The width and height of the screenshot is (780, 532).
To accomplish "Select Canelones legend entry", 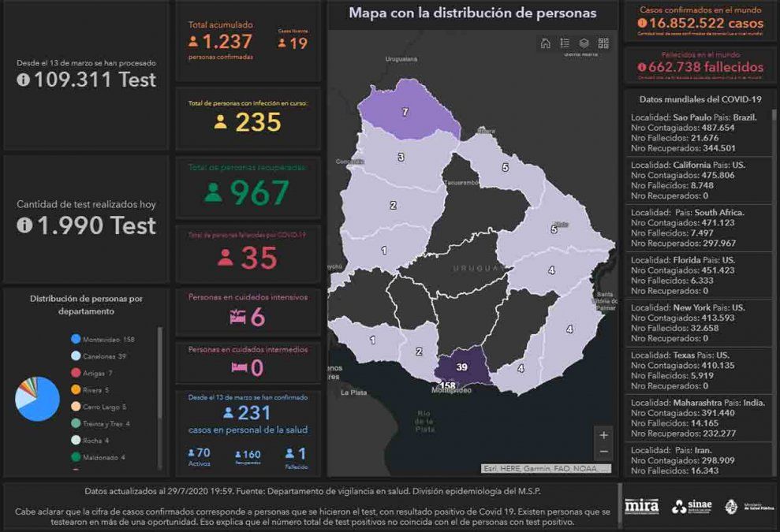I will click(103, 356).
